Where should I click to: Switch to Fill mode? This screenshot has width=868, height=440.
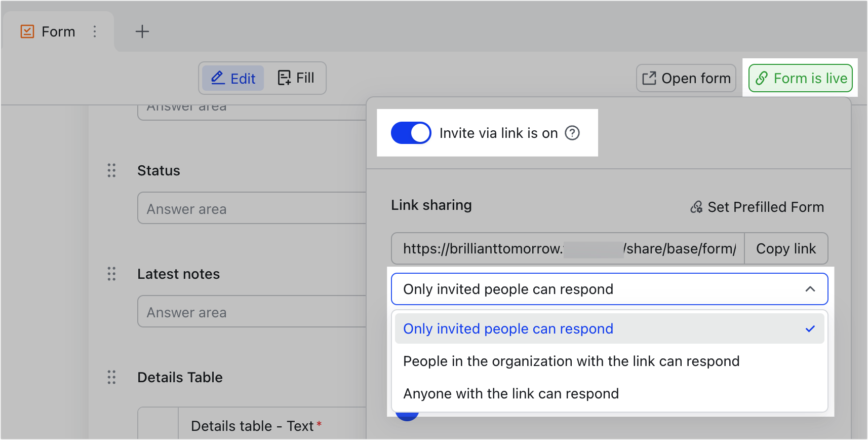296,78
